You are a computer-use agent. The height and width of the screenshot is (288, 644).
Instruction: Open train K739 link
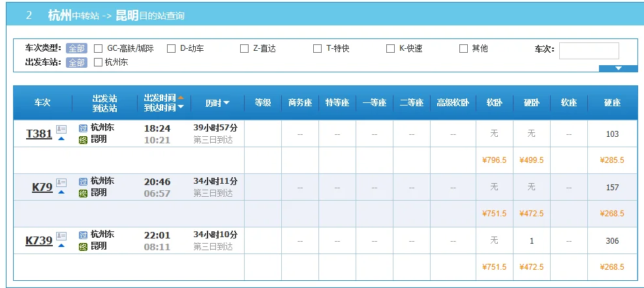(39, 241)
